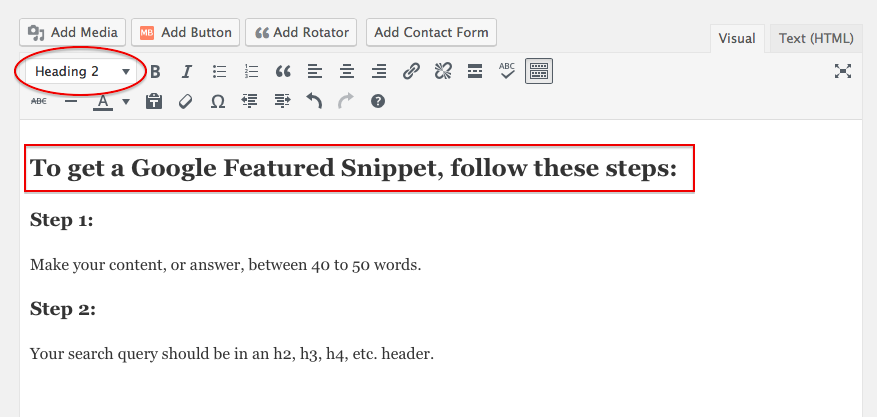
Task: Align text left
Action: pyautogui.click(x=315, y=72)
